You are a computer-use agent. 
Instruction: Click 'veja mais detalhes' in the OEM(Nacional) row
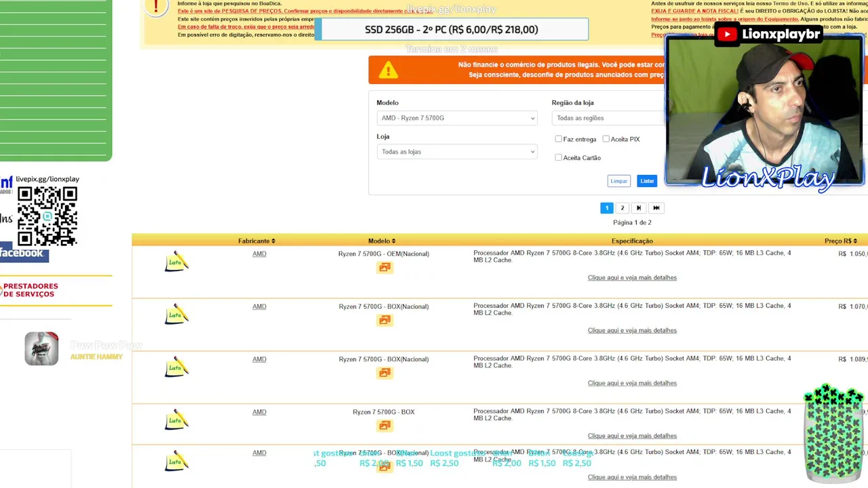[x=632, y=278]
